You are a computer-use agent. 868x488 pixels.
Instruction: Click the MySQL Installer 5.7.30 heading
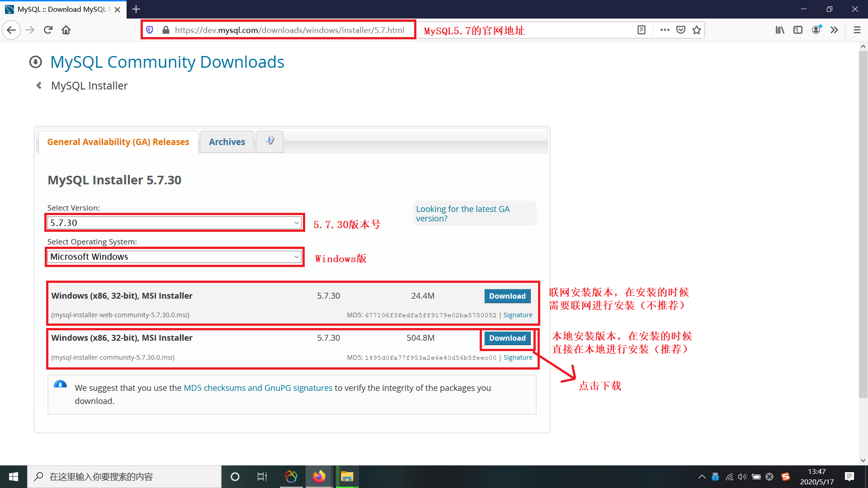tap(114, 180)
